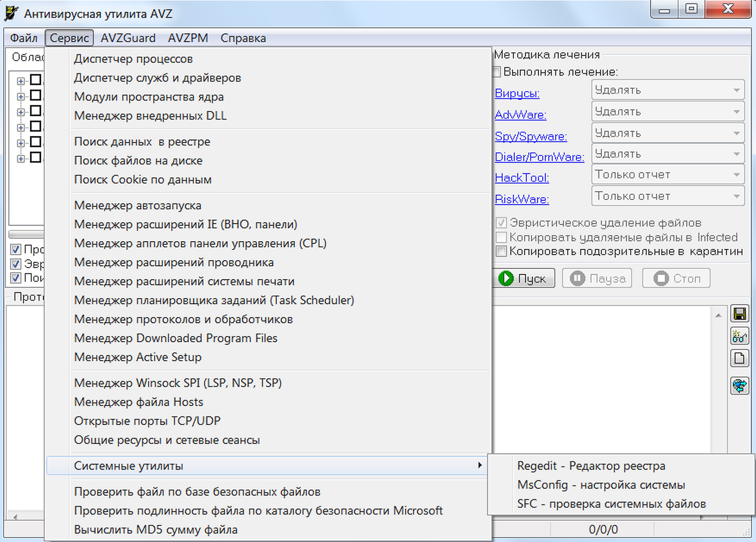Select Менеджер автозапуска
The image size is (756, 542).
click(268, 205)
